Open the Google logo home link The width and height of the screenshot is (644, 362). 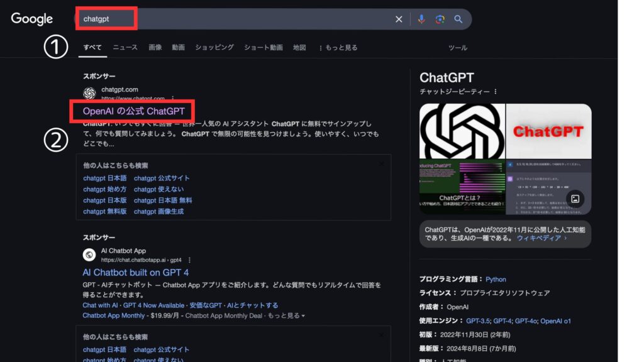pyautogui.click(x=31, y=19)
